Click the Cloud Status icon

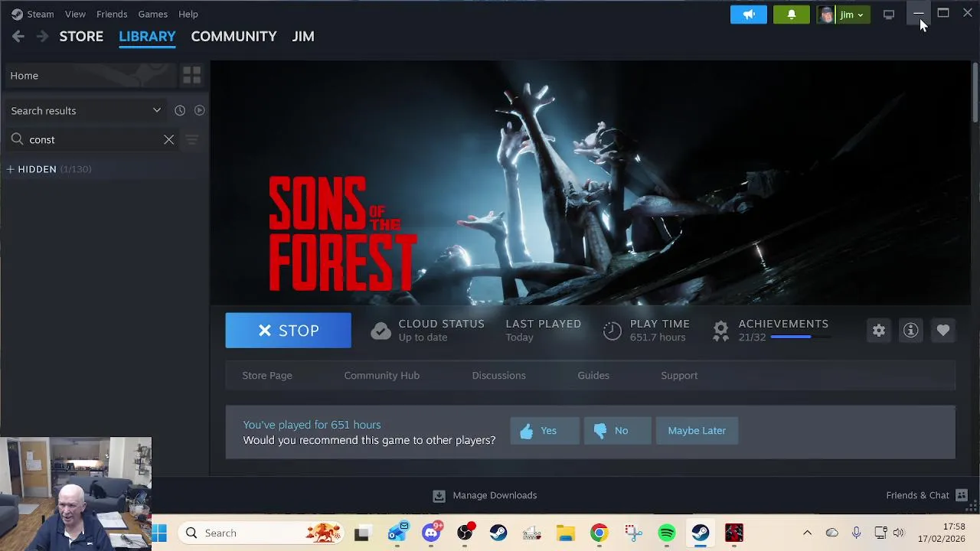[381, 331]
